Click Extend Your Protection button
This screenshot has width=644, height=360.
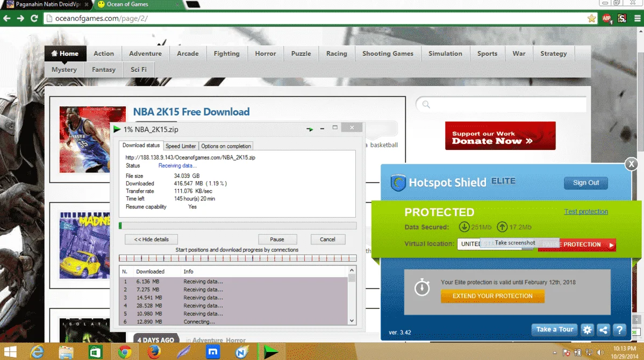click(x=492, y=296)
